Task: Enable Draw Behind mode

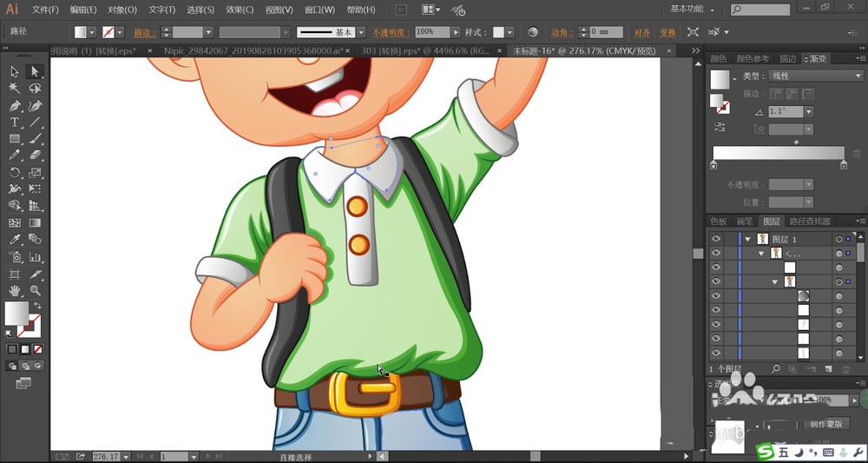Action: coord(25,366)
